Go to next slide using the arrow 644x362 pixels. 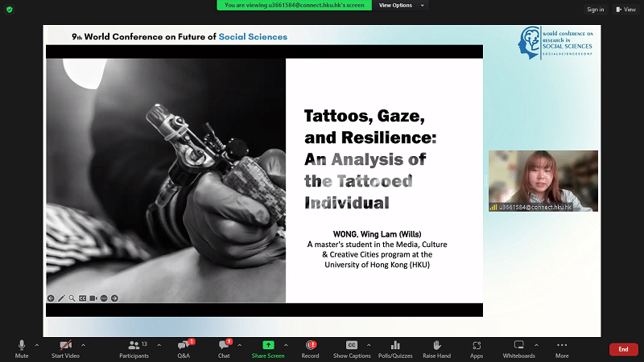click(x=114, y=298)
